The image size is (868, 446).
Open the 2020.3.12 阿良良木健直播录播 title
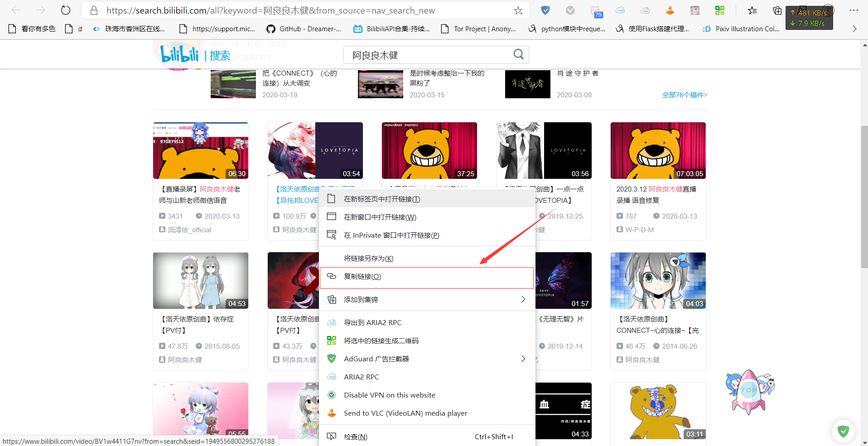click(x=656, y=195)
